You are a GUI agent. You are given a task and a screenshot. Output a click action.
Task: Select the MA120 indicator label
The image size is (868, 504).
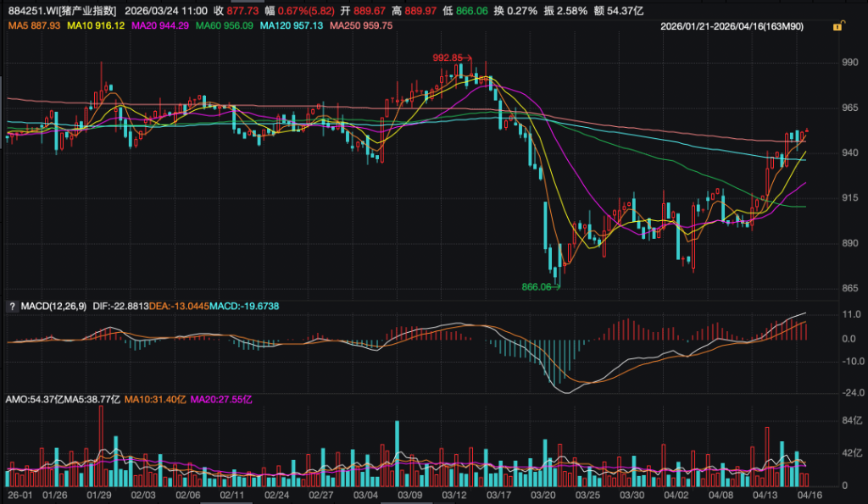coord(292,27)
